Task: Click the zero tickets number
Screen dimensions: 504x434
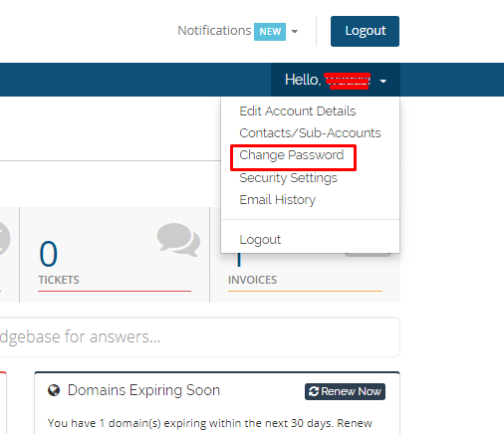Action: (x=49, y=254)
